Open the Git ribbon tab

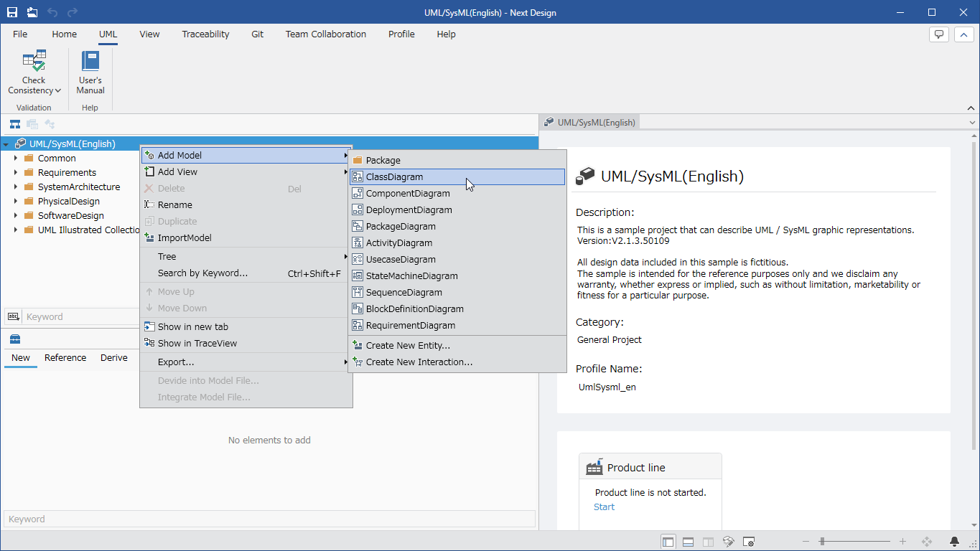[257, 34]
